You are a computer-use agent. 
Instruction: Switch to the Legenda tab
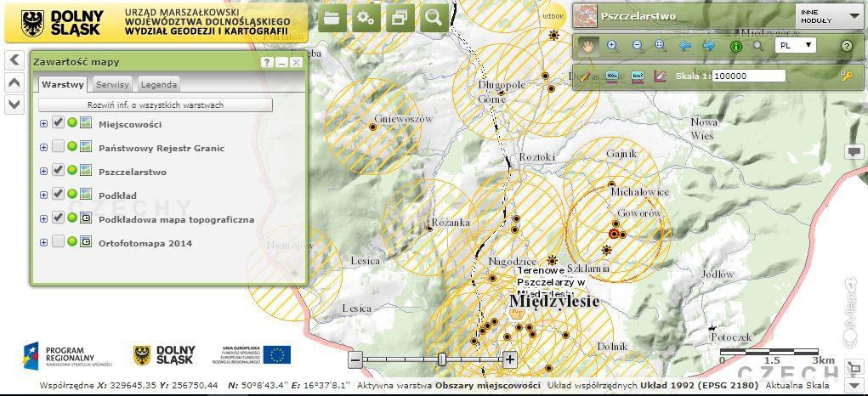(x=159, y=85)
